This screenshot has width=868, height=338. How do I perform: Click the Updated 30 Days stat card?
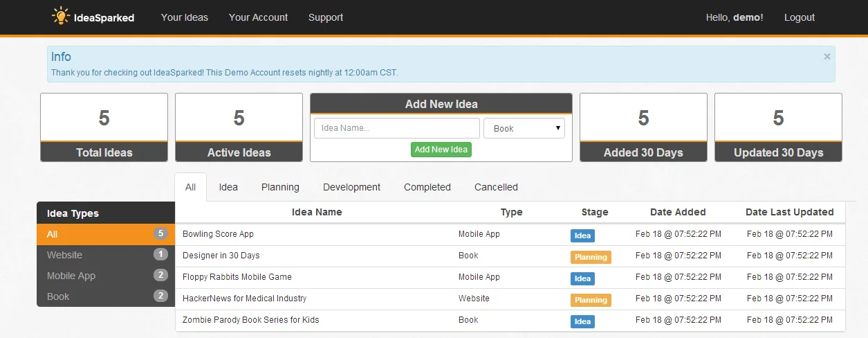pyautogui.click(x=778, y=127)
